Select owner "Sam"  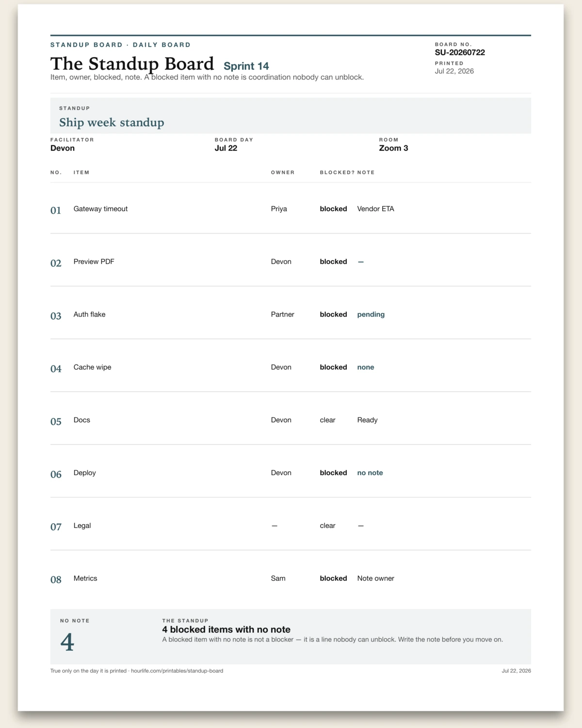pyautogui.click(x=278, y=579)
